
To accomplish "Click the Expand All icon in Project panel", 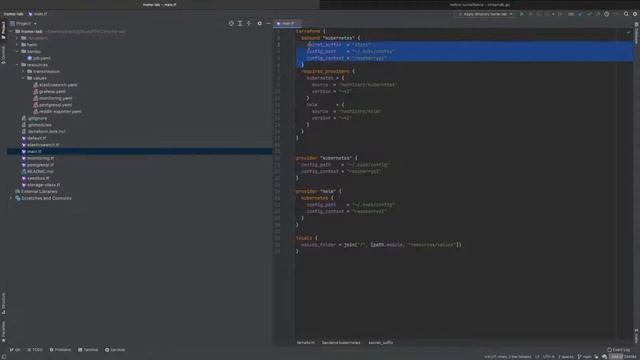I will pos(240,23).
